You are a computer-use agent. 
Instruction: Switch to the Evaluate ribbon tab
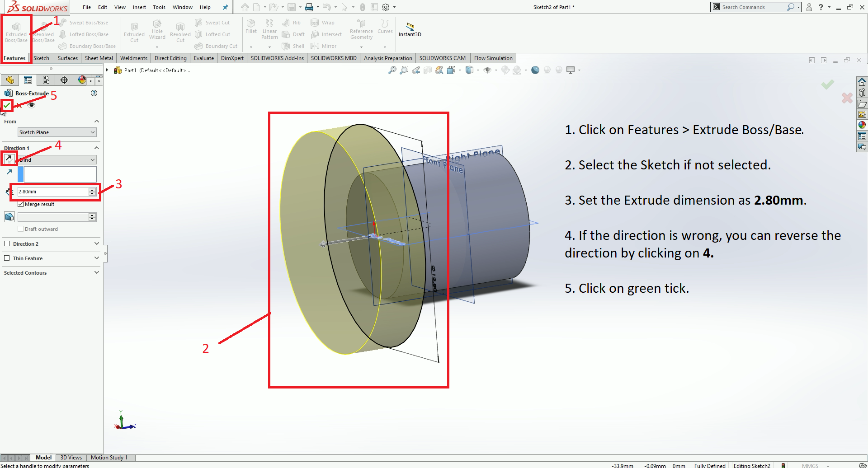pos(204,58)
